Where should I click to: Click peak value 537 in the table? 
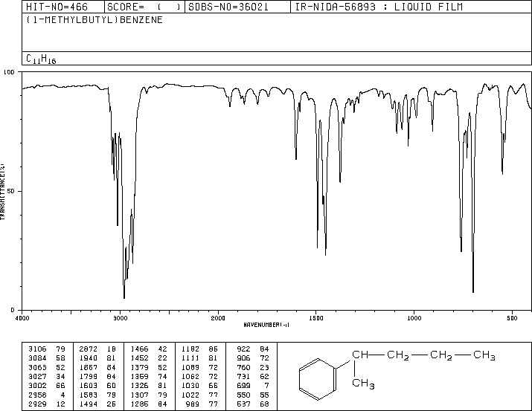point(243,404)
